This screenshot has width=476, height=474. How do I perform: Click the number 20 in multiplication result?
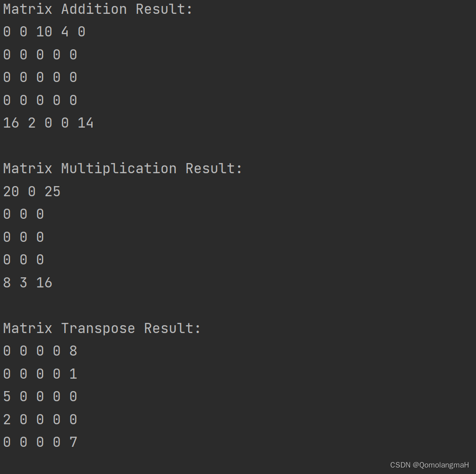pyautogui.click(x=11, y=192)
